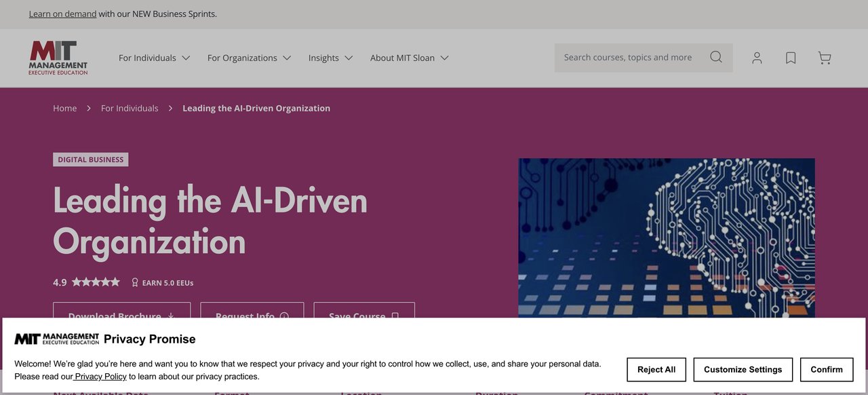Screen dimensions: 868x395
Task: Click the AI brain circuit course image
Action: (x=667, y=238)
